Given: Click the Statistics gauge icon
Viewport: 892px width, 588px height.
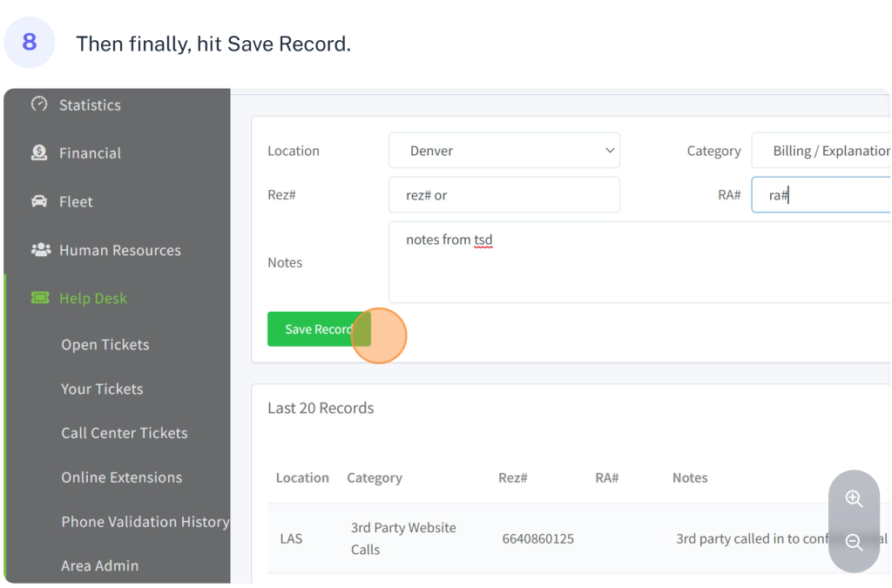Looking at the screenshot, I should 39,105.
